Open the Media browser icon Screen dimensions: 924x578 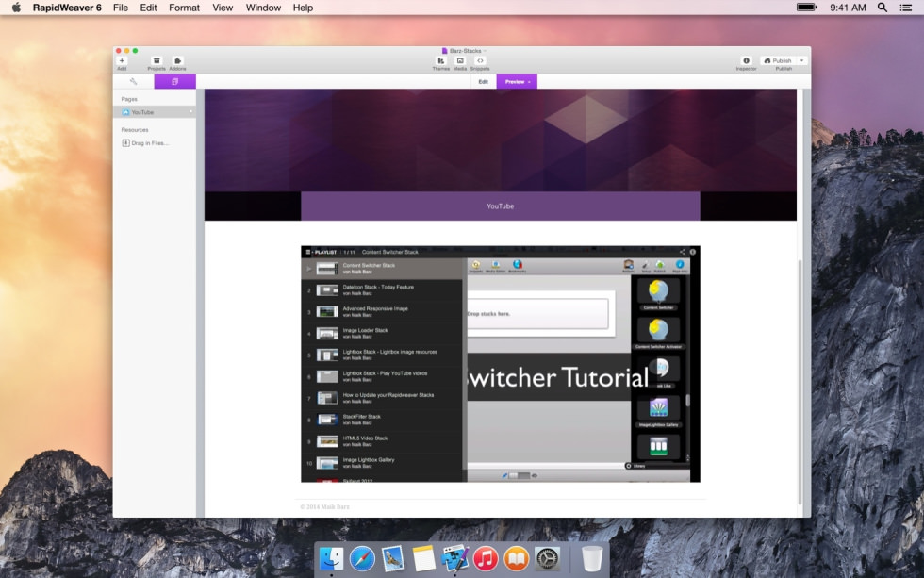(x=460, y=60)
